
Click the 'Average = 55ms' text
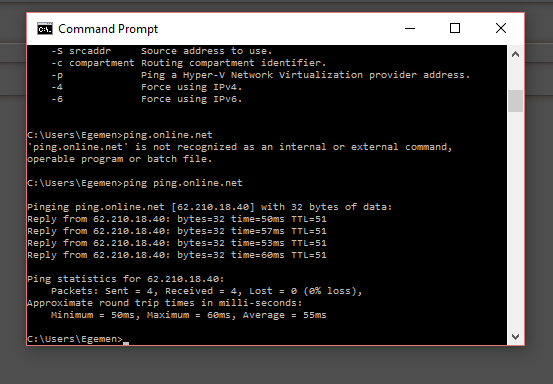point(285,315)
